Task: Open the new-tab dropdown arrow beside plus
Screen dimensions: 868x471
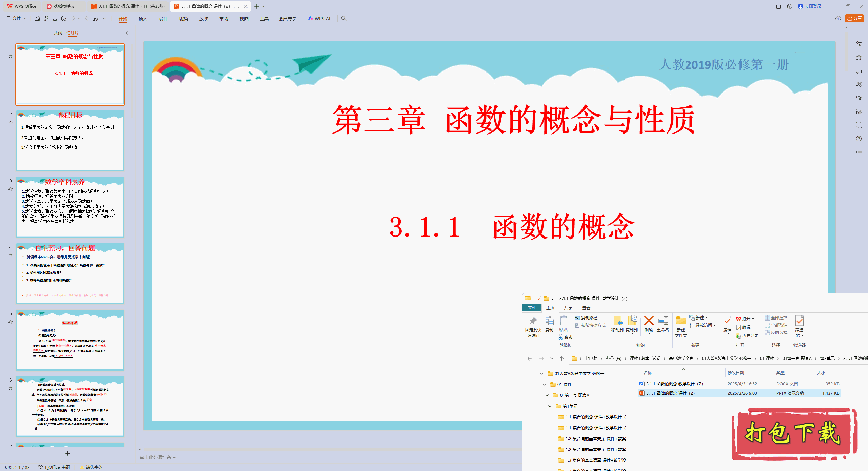Action: click(x=263, y=6)
